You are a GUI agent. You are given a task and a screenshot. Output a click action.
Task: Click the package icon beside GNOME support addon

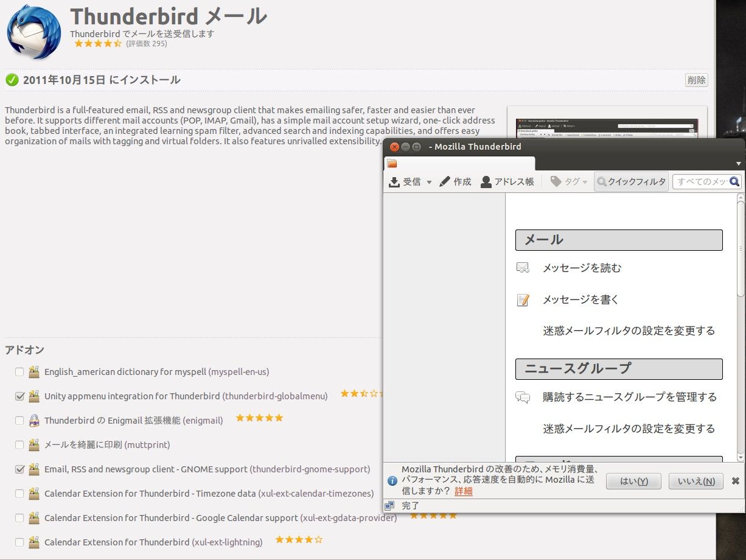click(x=34, y=469)
